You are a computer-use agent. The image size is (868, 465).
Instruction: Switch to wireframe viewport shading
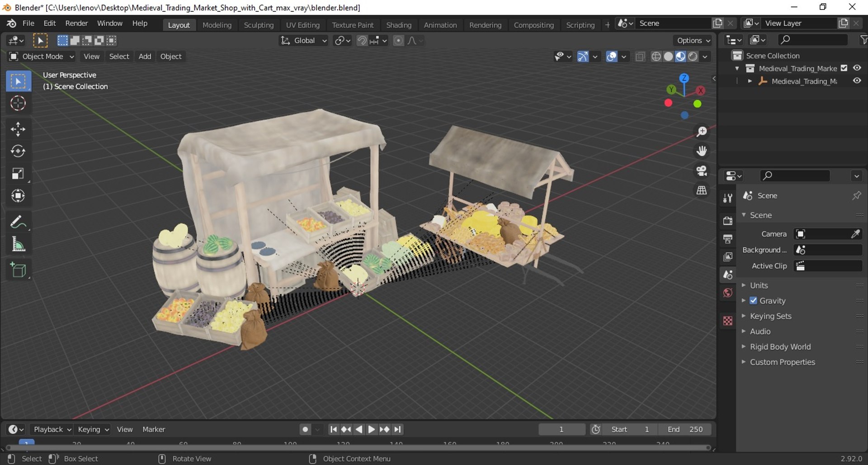pos(656,57)
